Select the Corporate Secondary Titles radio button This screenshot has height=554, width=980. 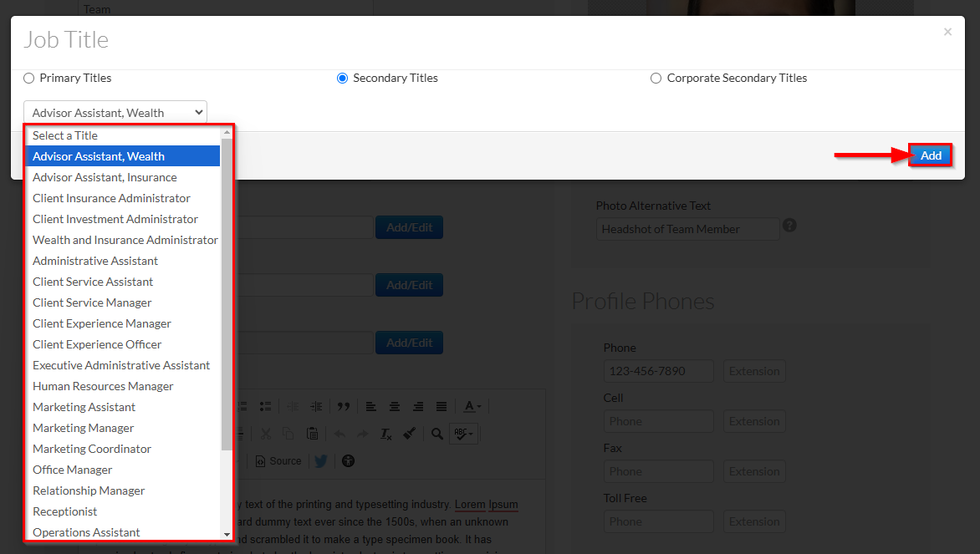click(x=656, y=78)
